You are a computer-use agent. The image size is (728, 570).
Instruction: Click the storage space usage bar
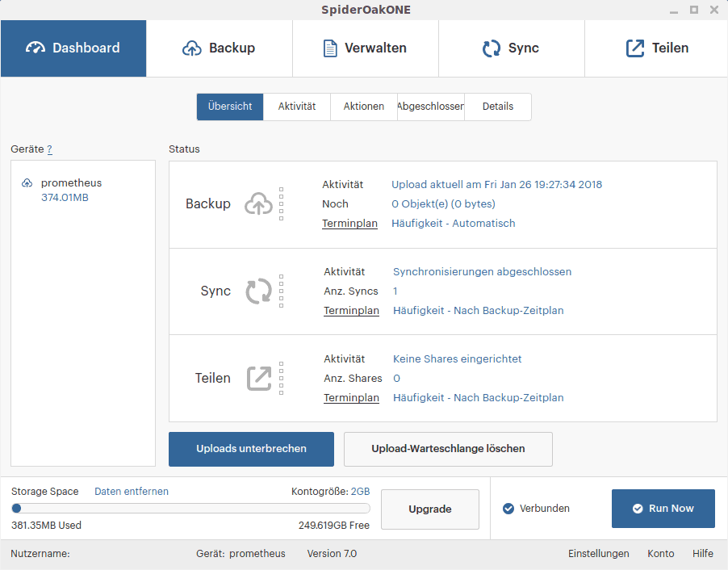pyautogui.click(x=190, y=508)
